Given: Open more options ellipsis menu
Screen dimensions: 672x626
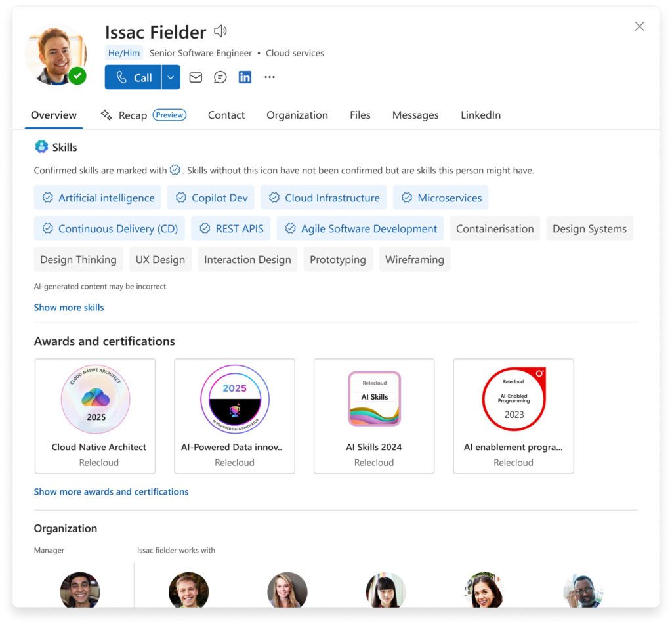Looking at the screenshot, I should [x=269, y=77].
